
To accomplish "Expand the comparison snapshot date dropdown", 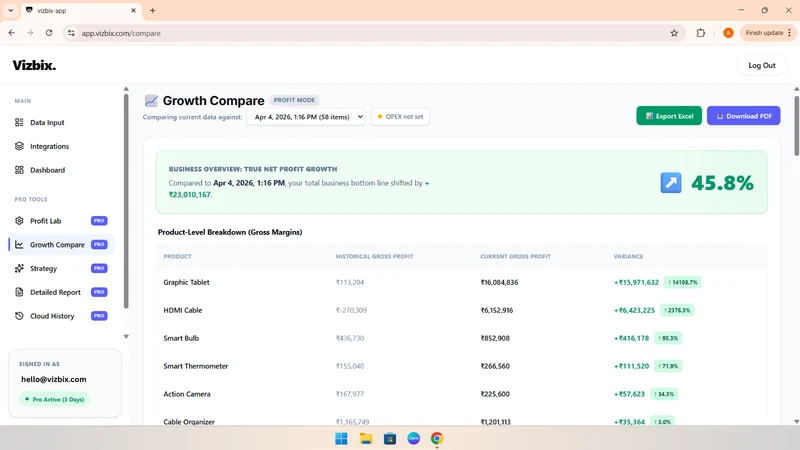I will pyautogui.click(x=306, y=117).
